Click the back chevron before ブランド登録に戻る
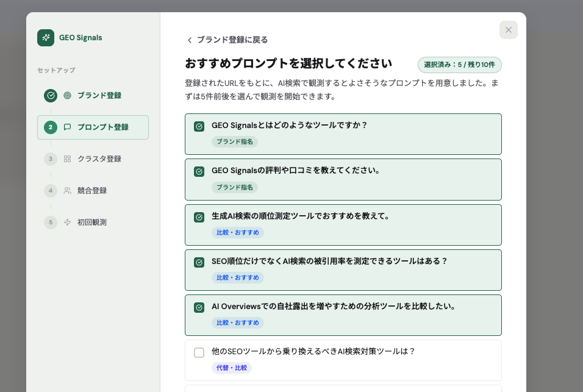The image size is (583, 392). 190,40
